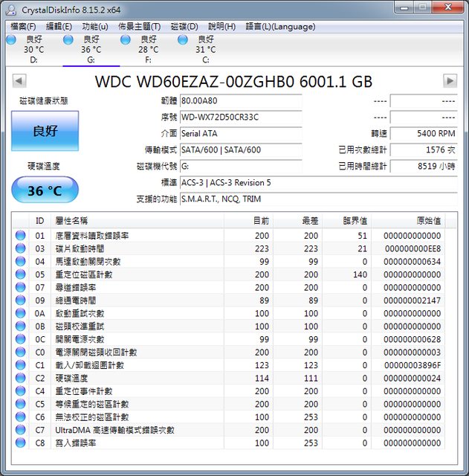Click the CrystalDiskInfo app icon in title bar
Viewport: 469px width, 476px height.
pos(10,7)
